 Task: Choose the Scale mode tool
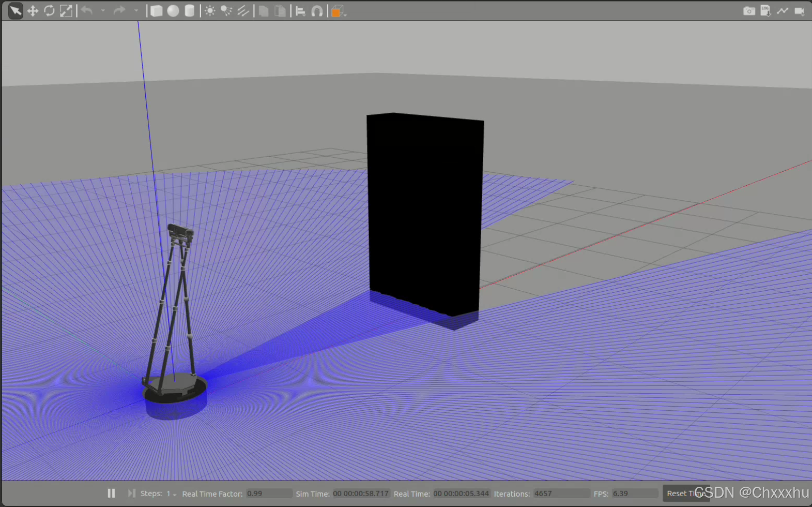point(66,11)
